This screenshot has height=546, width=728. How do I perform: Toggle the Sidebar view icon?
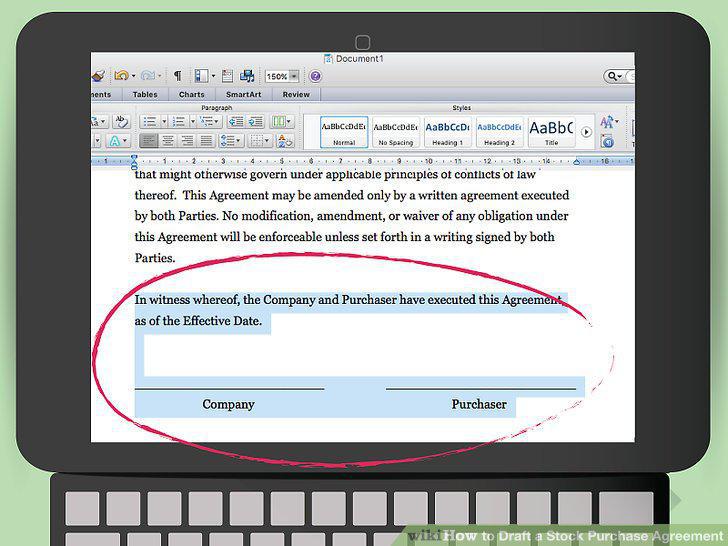(201, 76)
